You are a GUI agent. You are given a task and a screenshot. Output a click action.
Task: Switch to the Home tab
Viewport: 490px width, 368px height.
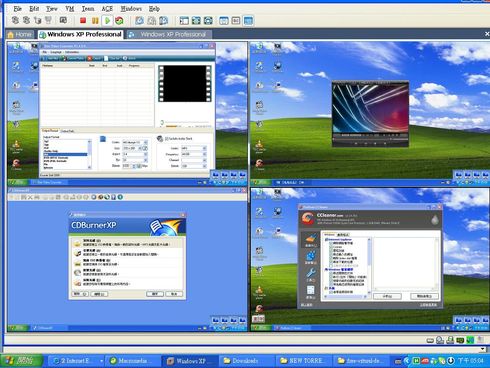(20, 34)
